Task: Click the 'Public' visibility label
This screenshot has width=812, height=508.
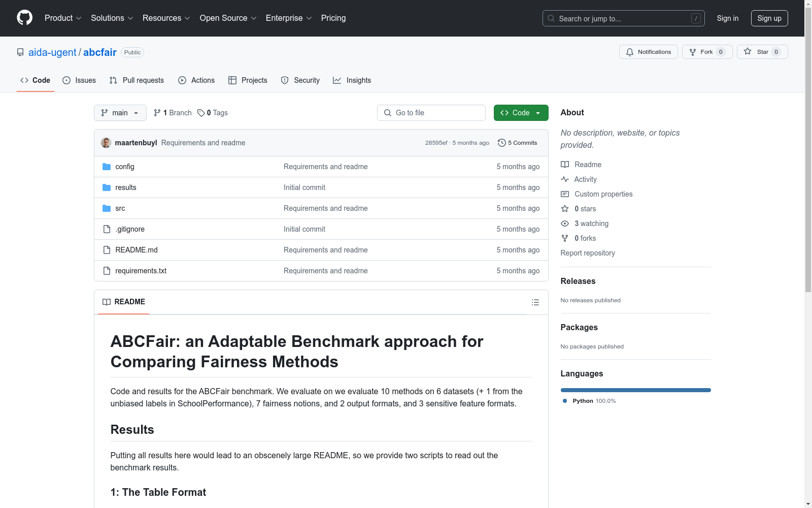Action: pos(132,52)
